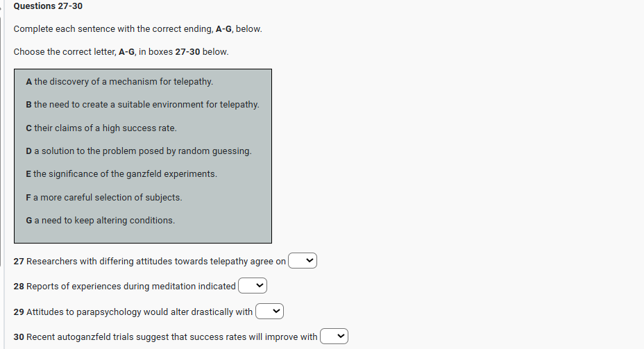Image resolution: width=644 pixels, height=349 pixels.
Task: Click ending E about ganzfeld experiments significance
Action: coord(121,173)
